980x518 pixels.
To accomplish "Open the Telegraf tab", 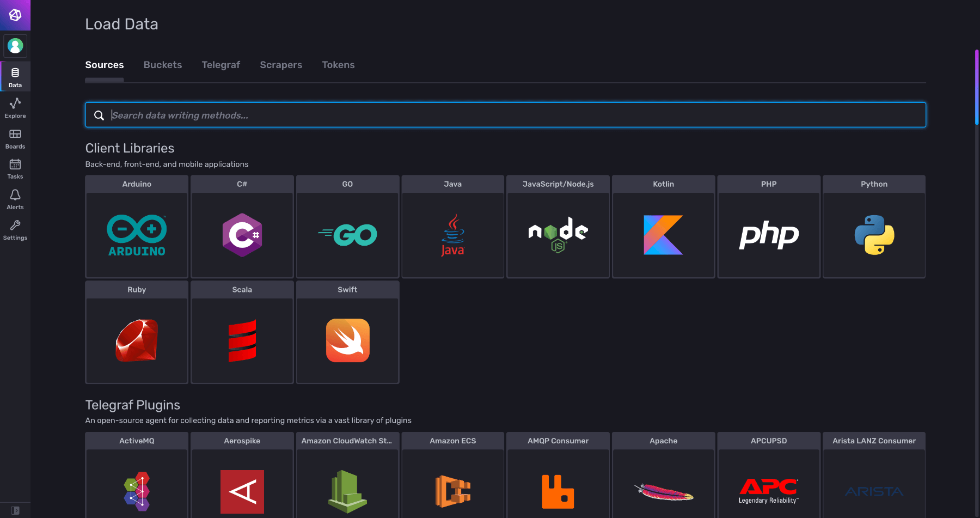I will tap(220, 65).
